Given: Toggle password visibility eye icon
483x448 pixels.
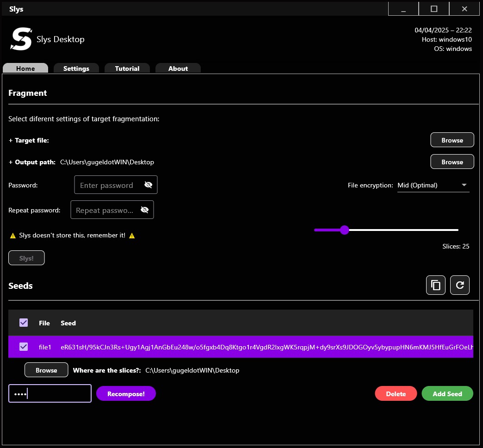Looking at the screenshot, I should coord(148,185).
